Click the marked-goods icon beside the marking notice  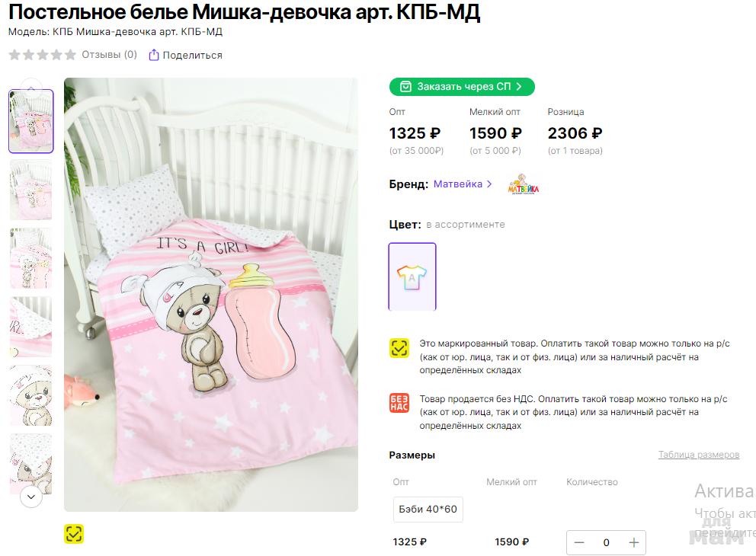(399, 348)
